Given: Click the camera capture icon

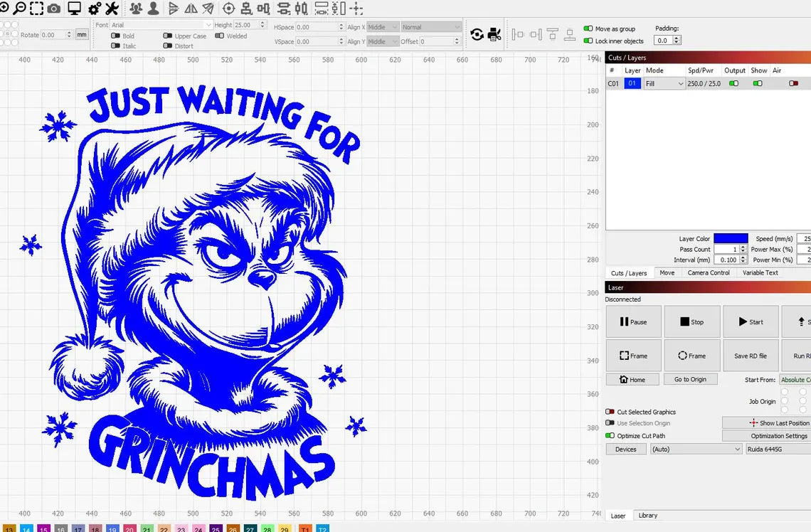Looking at the screenshot, I should point(54,9).
